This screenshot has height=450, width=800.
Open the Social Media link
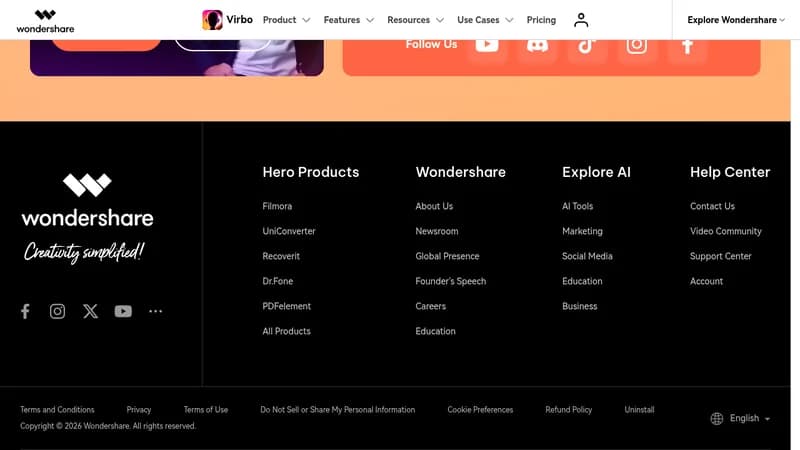(x=587, y=256)
